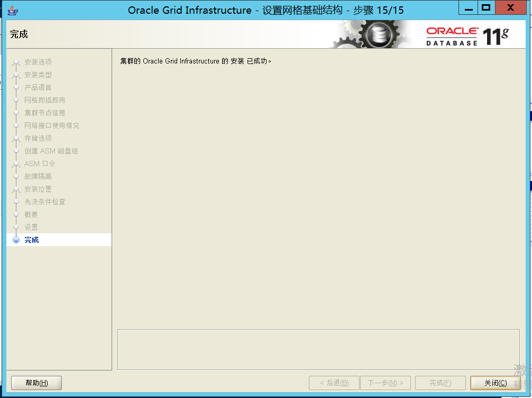Click the empty message box at the bottom
Viewport: 532px width, 398px height.
318,349
